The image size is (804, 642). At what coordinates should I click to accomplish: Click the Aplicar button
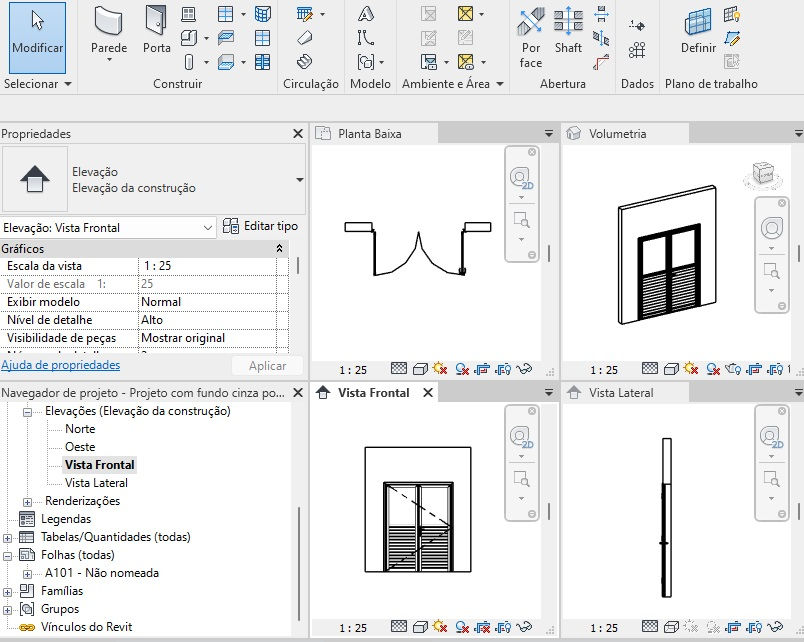tap(267, 366)
